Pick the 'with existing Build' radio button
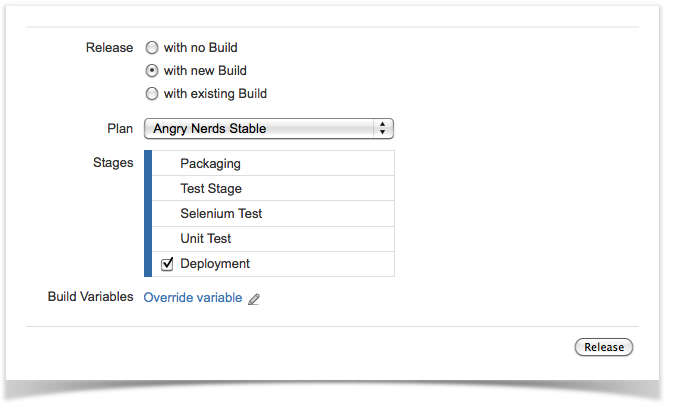 tap(152, 94)
